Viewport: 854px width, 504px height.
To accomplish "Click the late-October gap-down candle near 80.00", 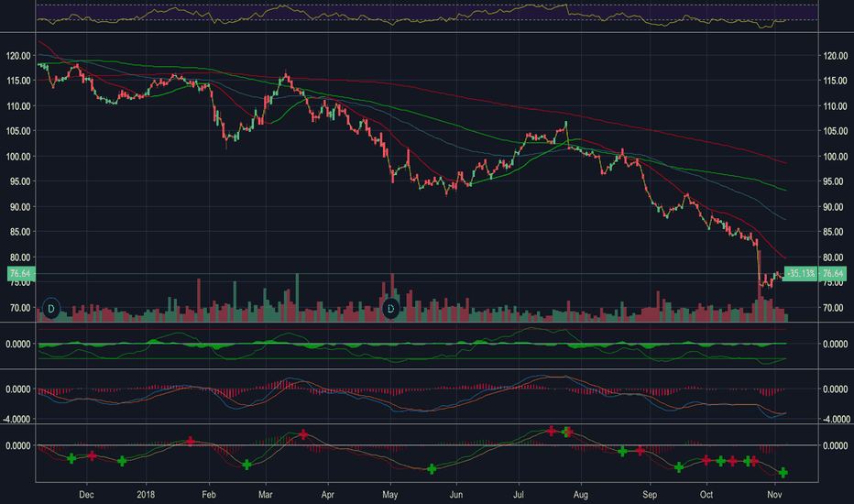I will (759, 267).
